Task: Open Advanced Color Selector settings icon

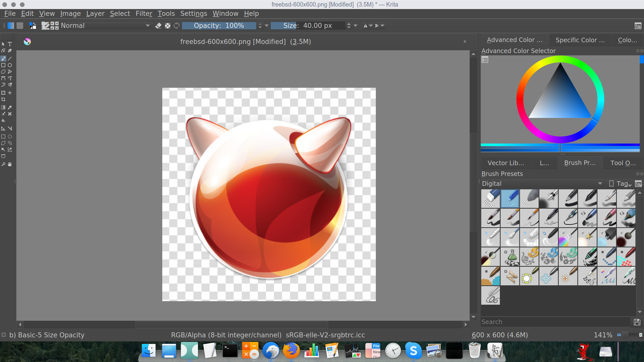Action: pos(485,60)
